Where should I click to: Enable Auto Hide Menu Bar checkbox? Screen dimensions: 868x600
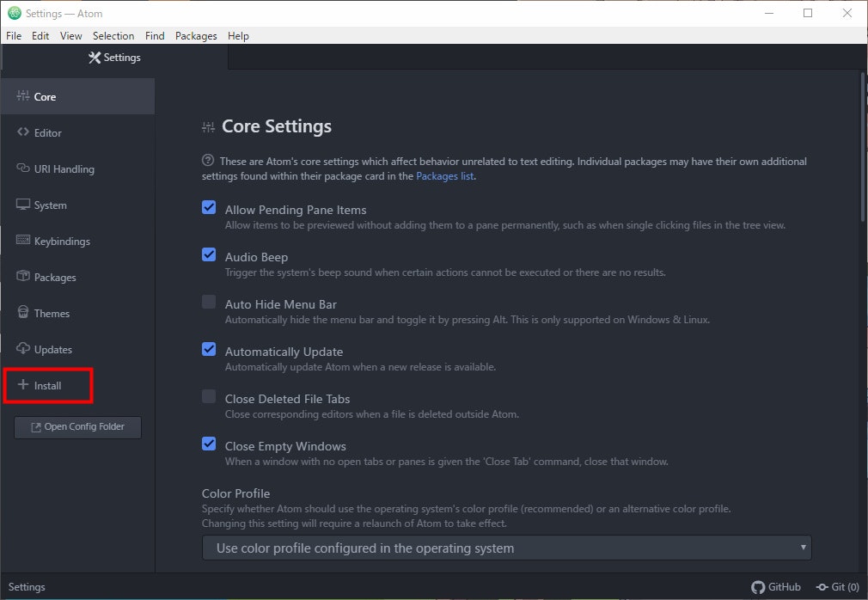(209, 302)
